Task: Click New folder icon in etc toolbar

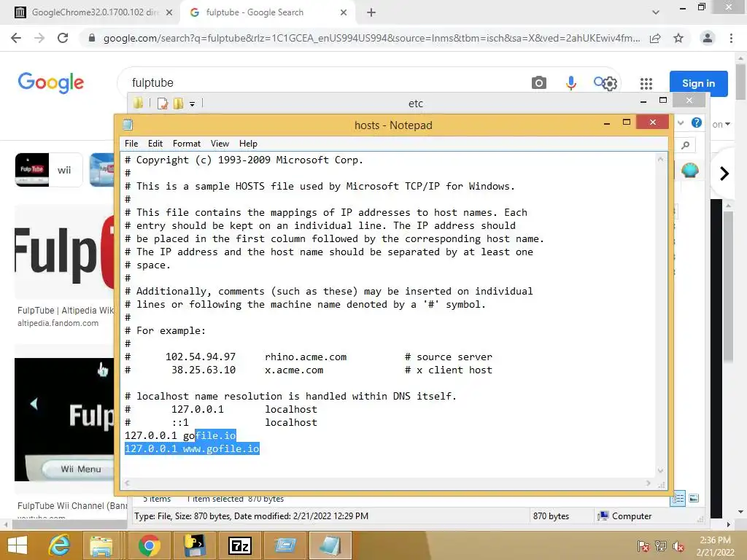Action: coord(178,104)
